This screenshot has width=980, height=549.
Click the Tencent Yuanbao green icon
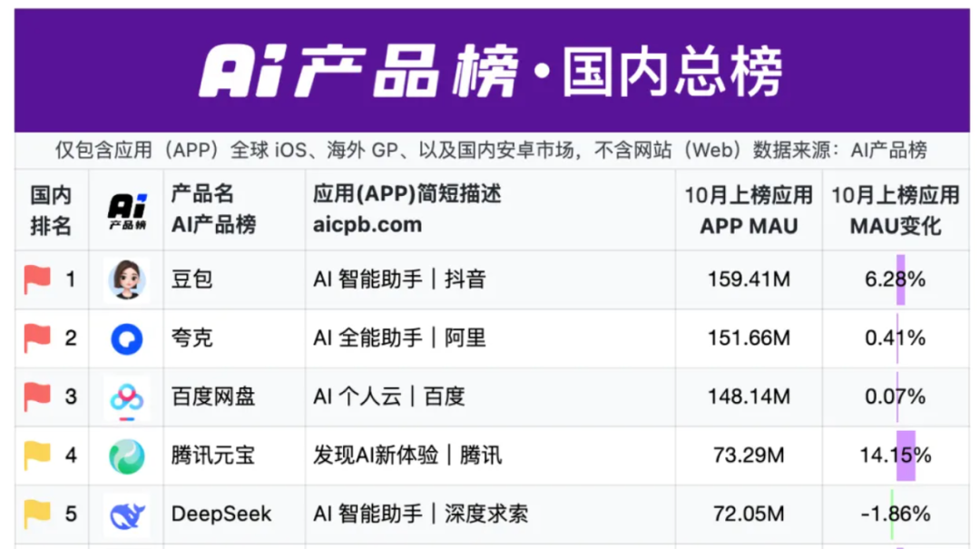pos(126,456)
